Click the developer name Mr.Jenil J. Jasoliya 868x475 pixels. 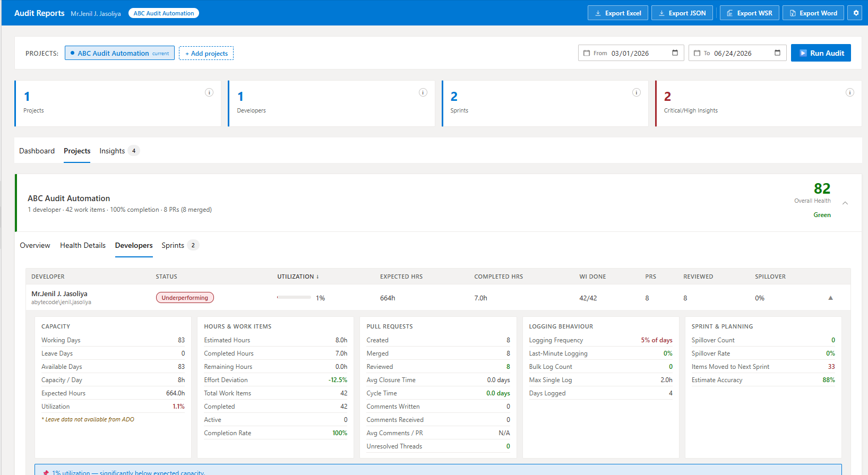pyautogui.click(x=59, y=293)
